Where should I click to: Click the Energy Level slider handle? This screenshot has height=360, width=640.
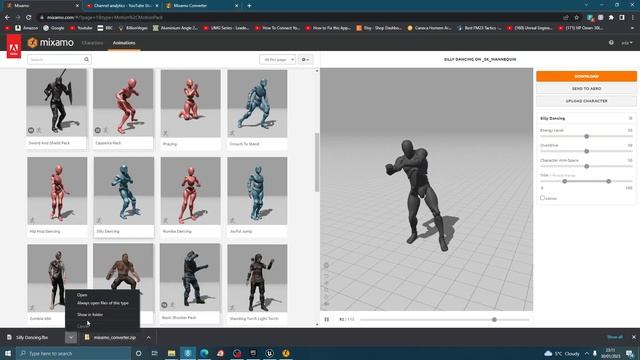coord(587,136)
